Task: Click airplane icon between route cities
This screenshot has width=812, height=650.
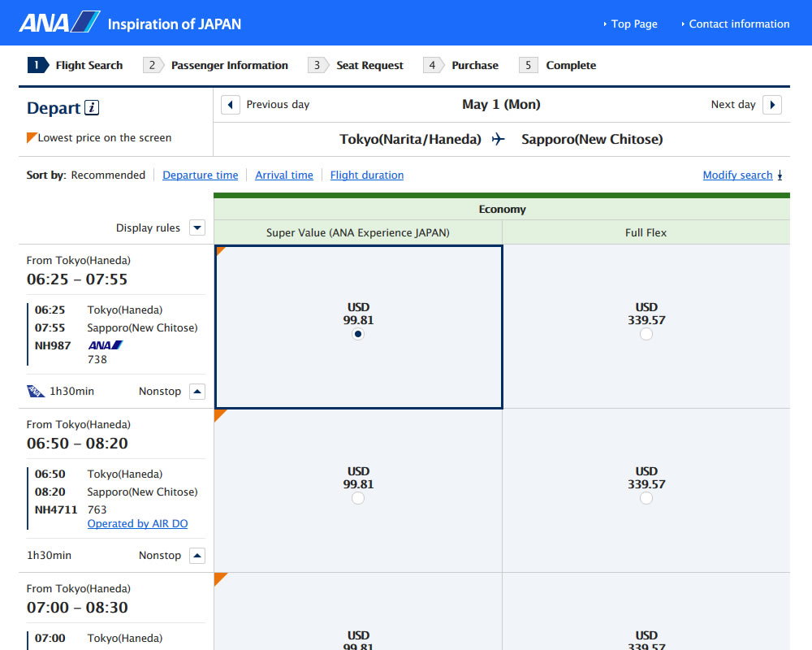Action: click(x=499, y=139)
